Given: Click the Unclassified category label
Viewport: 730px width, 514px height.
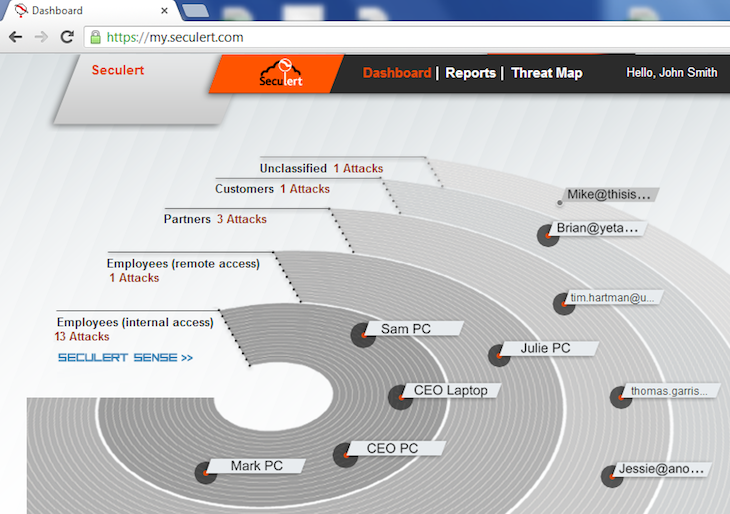Looking at the screenshot, I should [x=293, y=168].
